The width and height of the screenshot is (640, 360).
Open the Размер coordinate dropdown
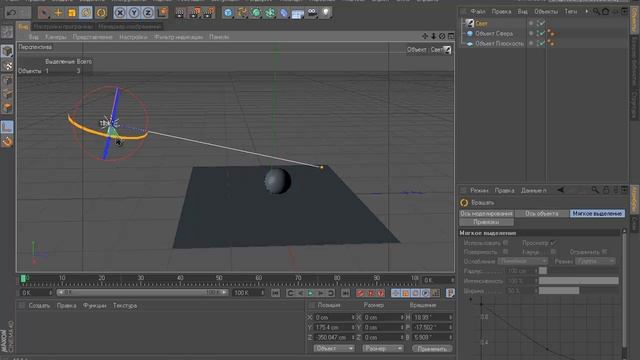pyautogui.click(x=383, y=349)
